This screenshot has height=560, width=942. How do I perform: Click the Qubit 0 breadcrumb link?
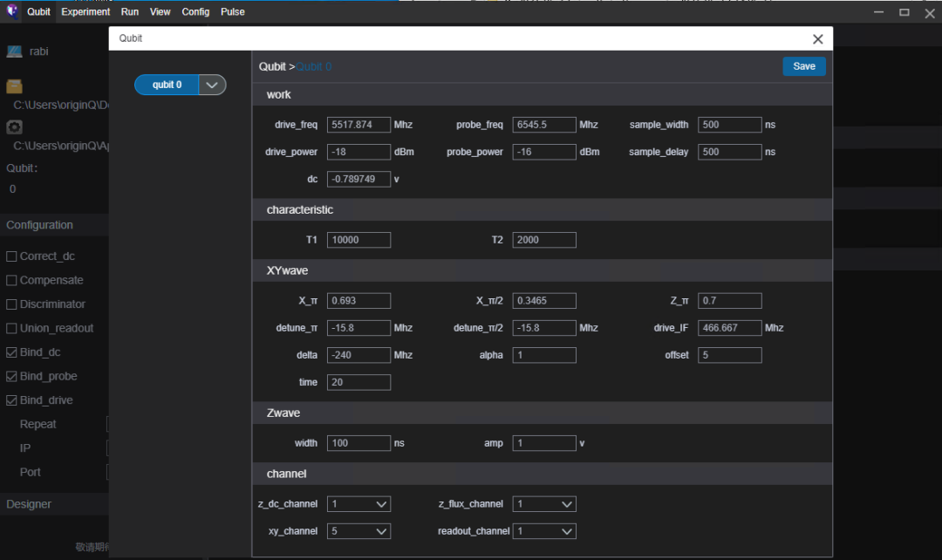point(314,66)
